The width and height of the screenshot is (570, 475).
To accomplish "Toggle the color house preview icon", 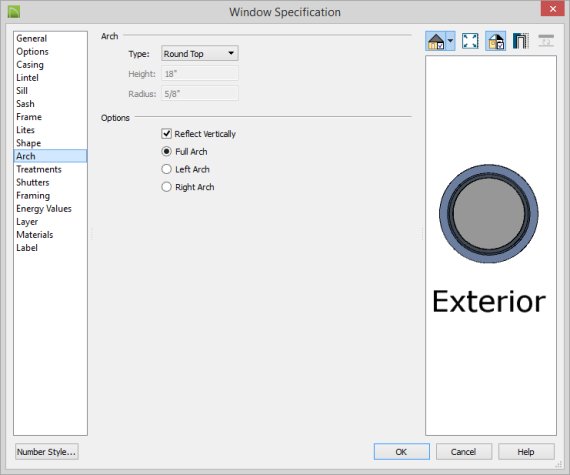I will tap(496, 41).
